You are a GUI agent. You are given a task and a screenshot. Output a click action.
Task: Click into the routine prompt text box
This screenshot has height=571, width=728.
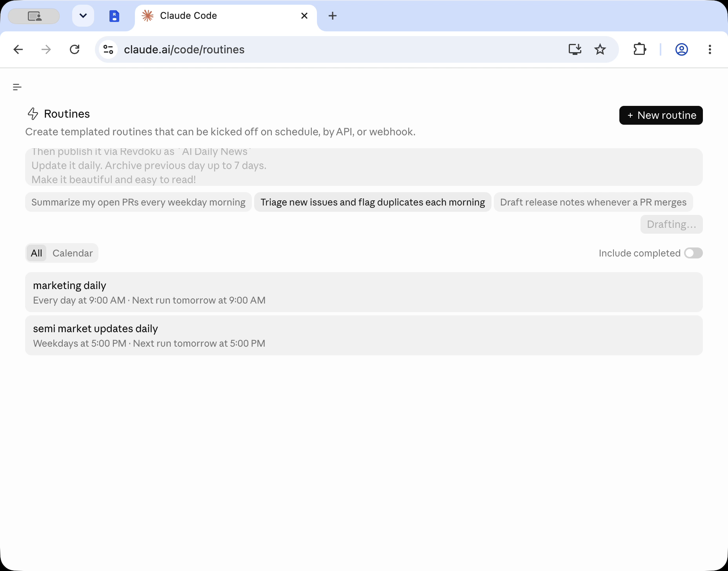[364, 167]
